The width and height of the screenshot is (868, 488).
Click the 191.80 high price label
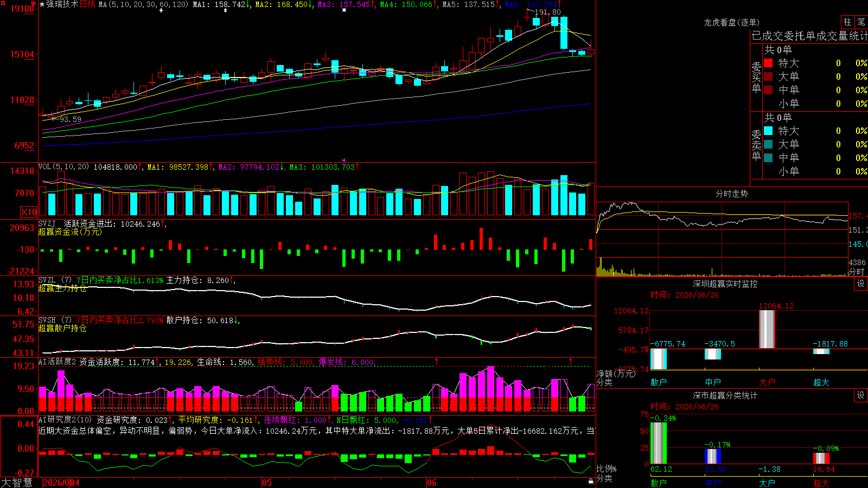point(548,12)
